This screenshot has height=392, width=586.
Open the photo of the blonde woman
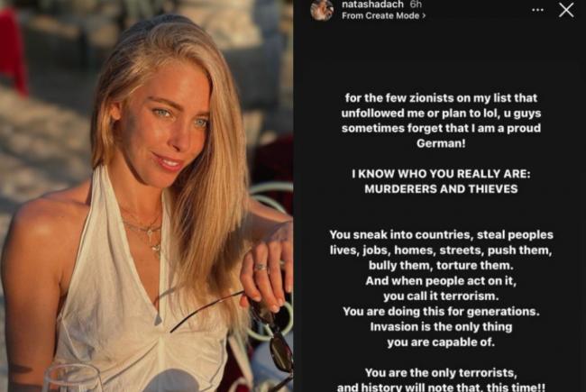point(146,196)
